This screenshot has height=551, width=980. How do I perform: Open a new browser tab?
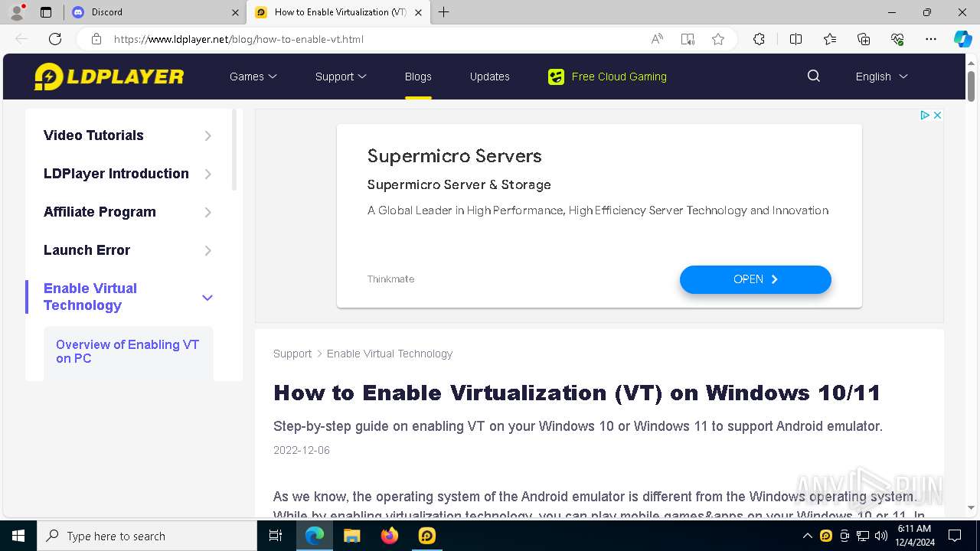click(443, 12)
